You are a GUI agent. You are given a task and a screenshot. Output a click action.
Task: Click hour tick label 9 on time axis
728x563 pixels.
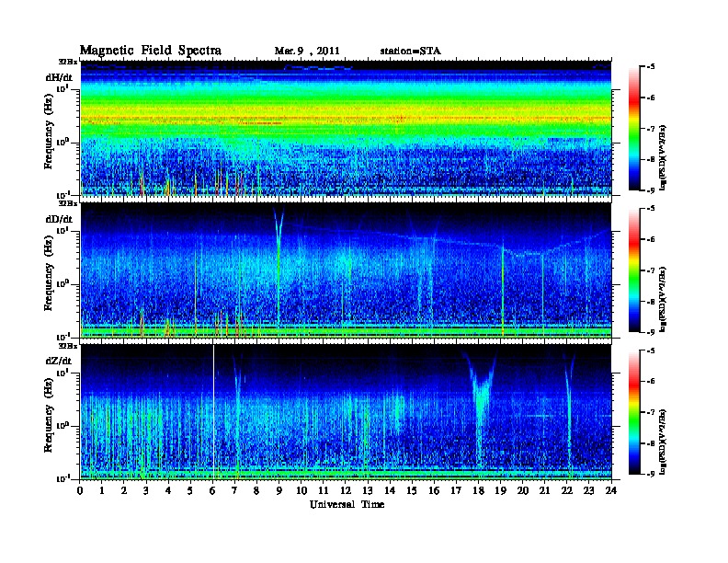279,490
